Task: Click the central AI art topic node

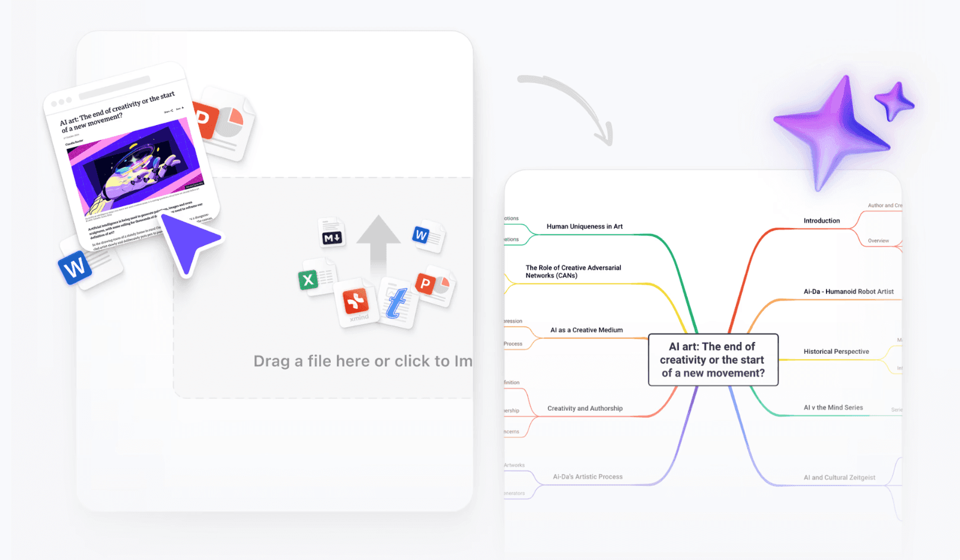Action: (713, 360)
